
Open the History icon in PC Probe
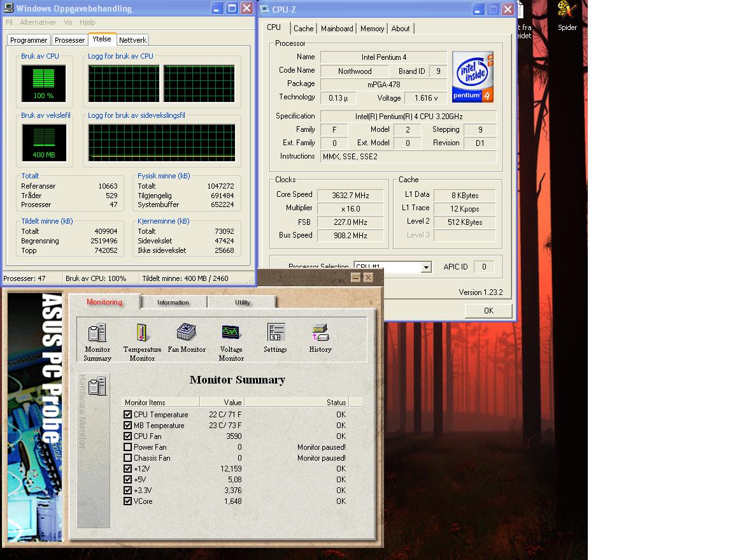(x=320, y=338)
